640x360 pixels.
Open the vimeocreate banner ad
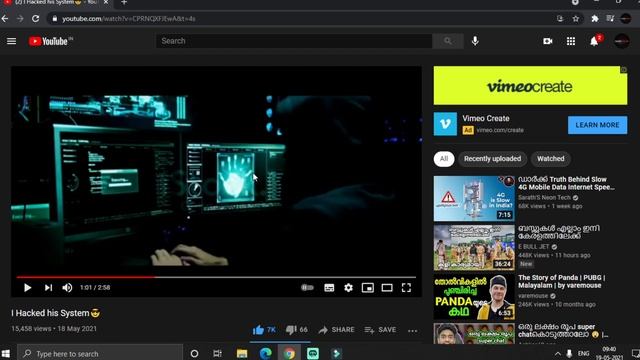click(x=530, y=86)
